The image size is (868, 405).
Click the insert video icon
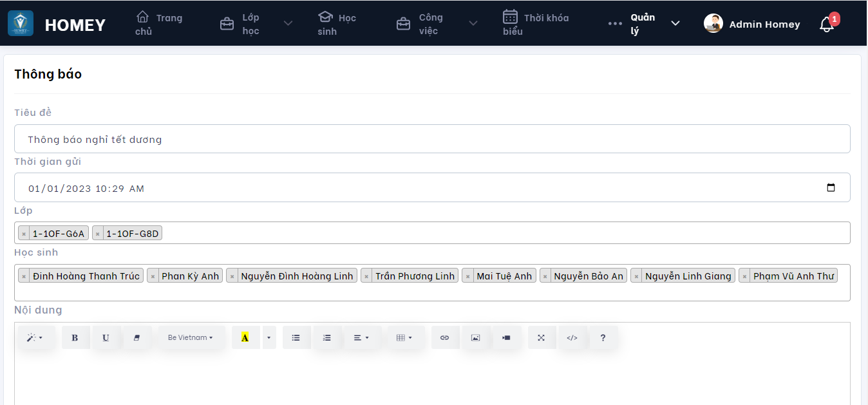[x=506, y=337]
